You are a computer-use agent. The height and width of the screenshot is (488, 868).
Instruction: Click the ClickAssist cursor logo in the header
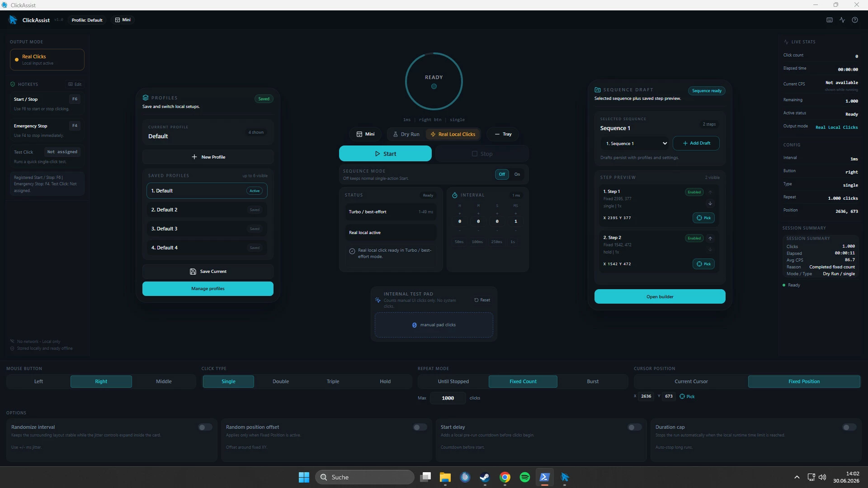click(13, 20)
